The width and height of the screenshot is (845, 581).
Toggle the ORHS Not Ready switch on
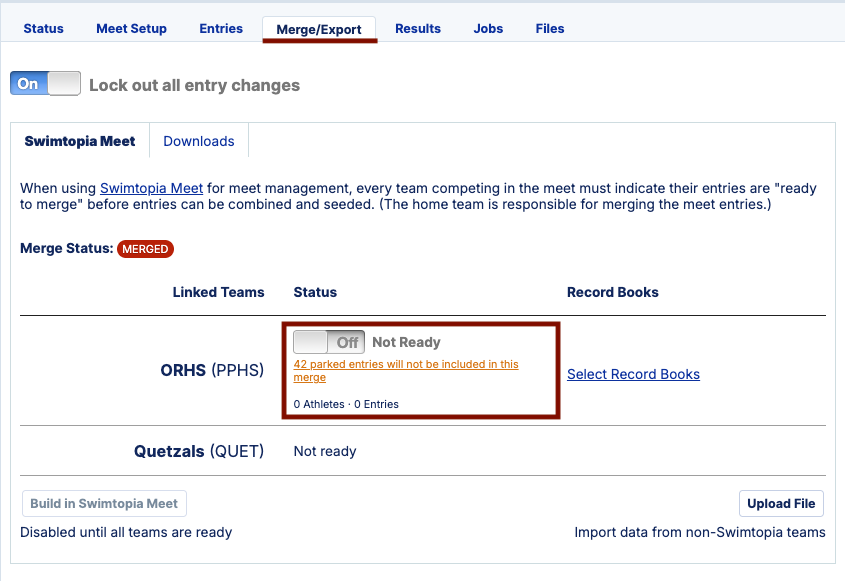click(329, 342)
